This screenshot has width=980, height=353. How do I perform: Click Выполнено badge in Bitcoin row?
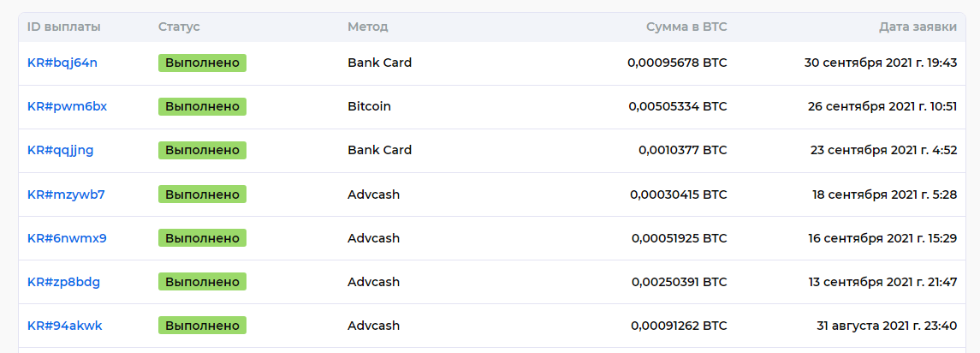coord(203,106)
